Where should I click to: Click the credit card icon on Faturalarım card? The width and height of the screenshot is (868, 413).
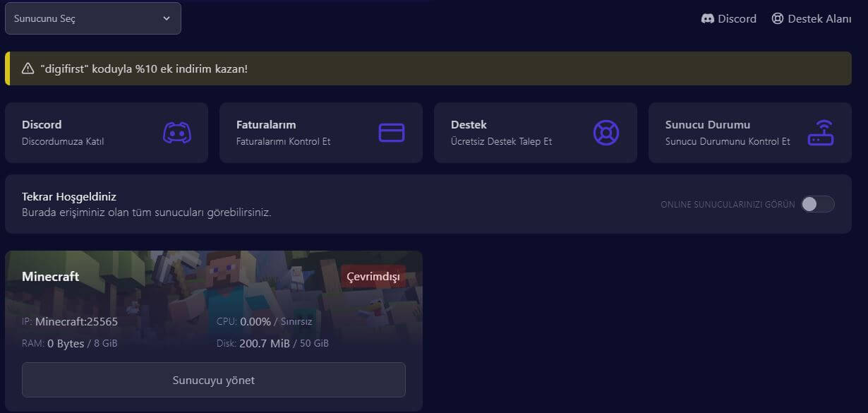(392, 133)
